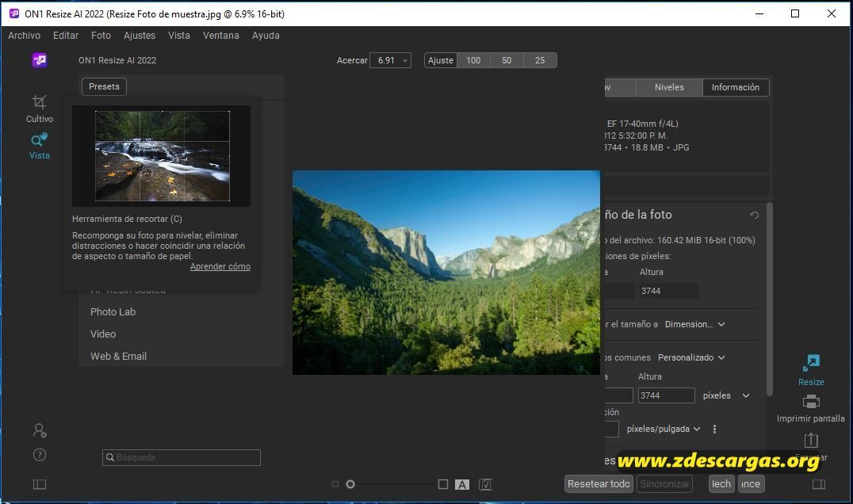Toggle the soft proofing icon in bottom bar

coord(485,484)
